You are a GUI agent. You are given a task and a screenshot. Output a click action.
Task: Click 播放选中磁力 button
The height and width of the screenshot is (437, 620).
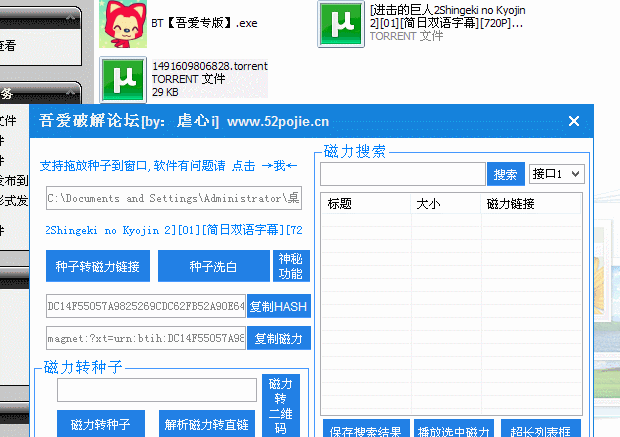tap(454, 429)
